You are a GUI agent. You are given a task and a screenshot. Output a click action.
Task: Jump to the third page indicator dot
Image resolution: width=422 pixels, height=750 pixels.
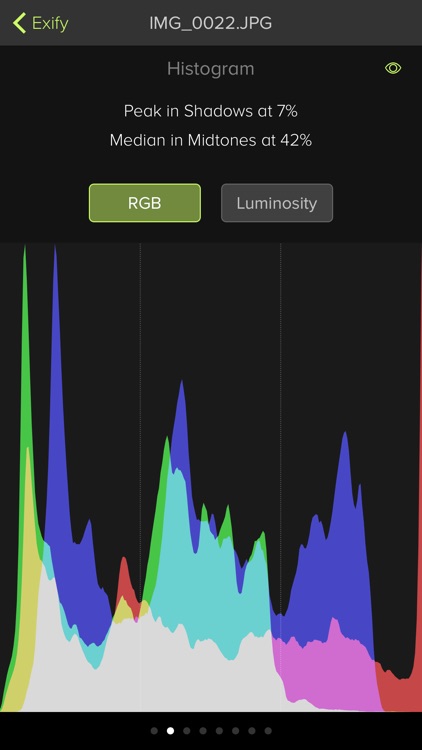click(x=187, y=730)
